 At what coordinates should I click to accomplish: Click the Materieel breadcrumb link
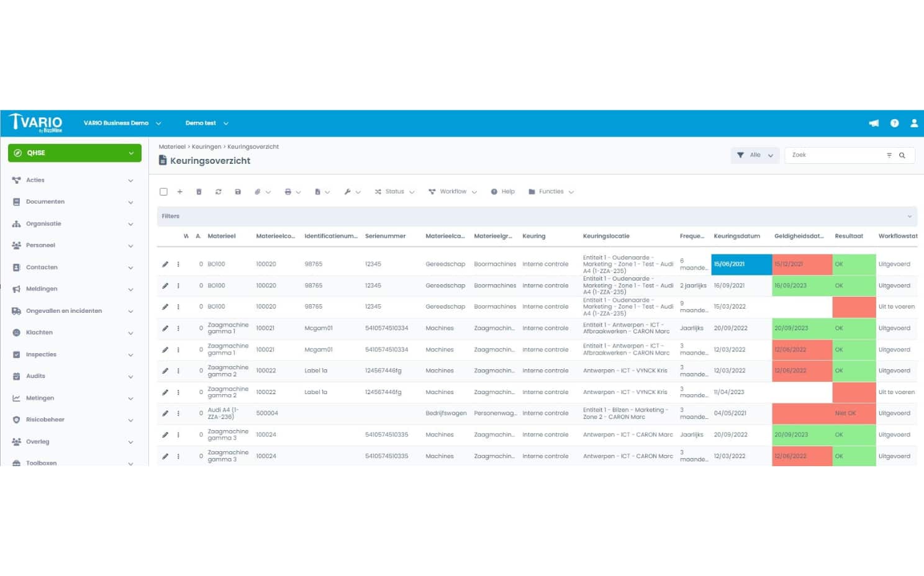coord(172,147)
